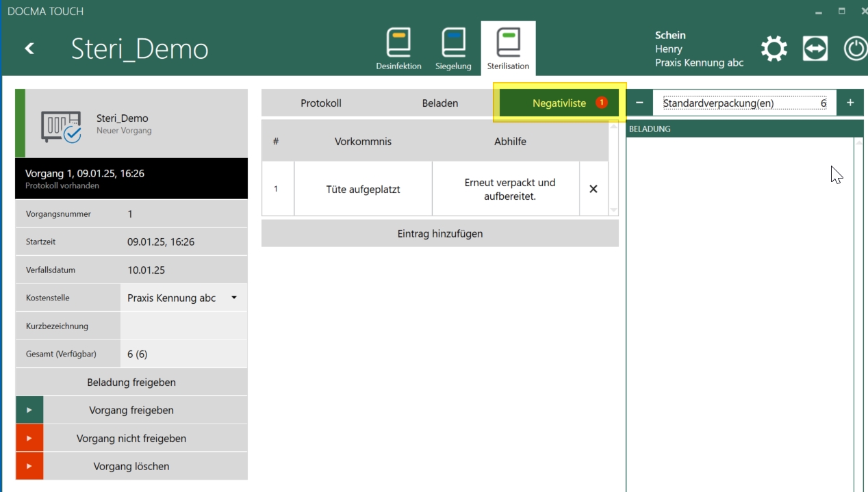The width and height of the screenshot is (868, 492).
Task: Decrease Standardverpackung count with minus
Action: click(639, 103)
